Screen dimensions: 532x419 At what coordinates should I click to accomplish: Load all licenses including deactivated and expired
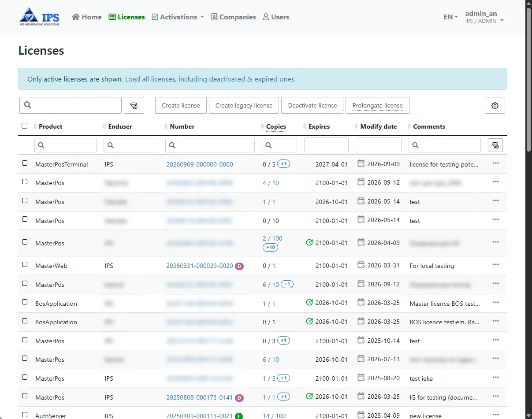pyautogui.click(x=210, y=79)
